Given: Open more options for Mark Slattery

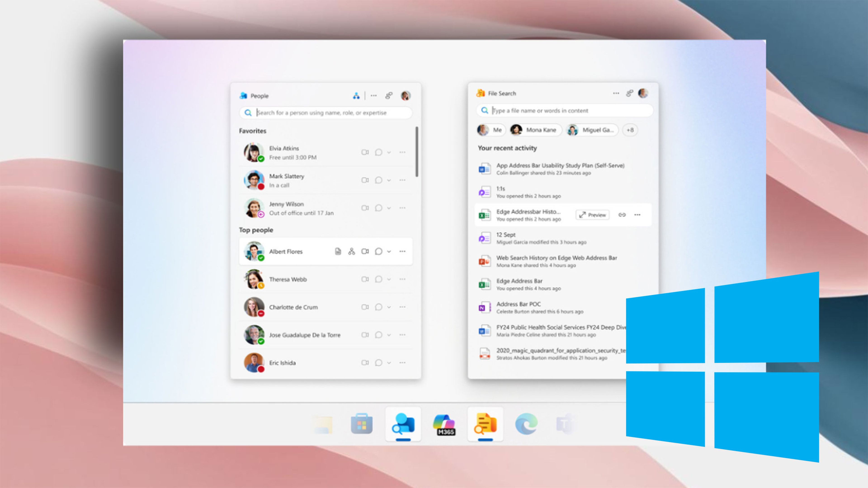Looking at the screenshot, I should point(402,180).
